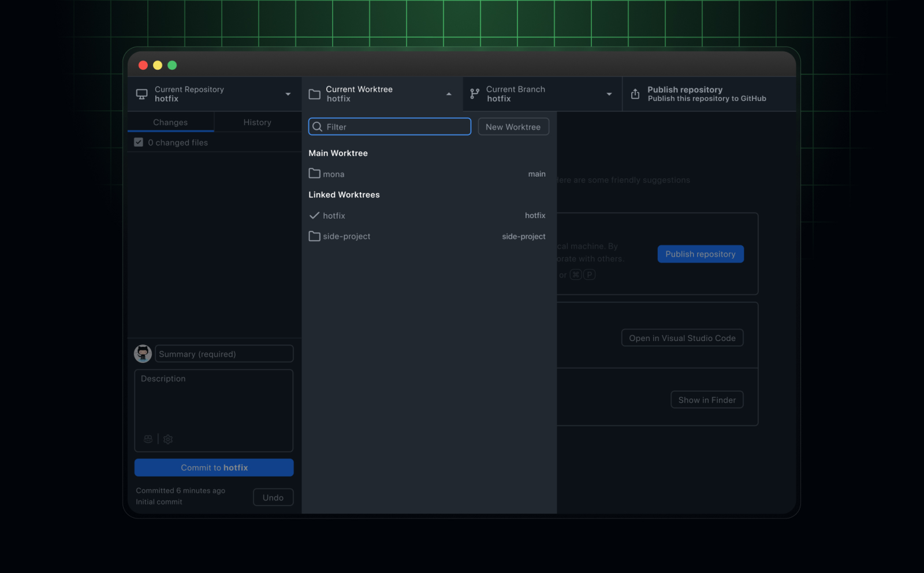
Task: Click the gear icon in Description box
Action: [168, 439]
